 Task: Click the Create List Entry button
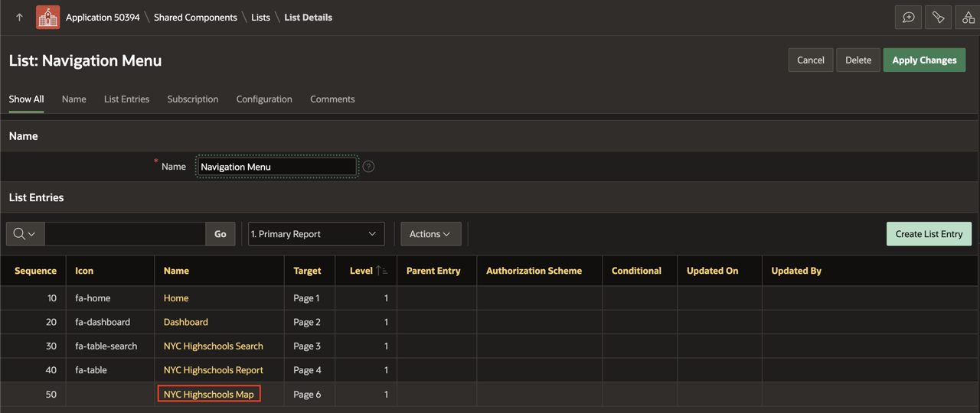[x=929, y=234]
